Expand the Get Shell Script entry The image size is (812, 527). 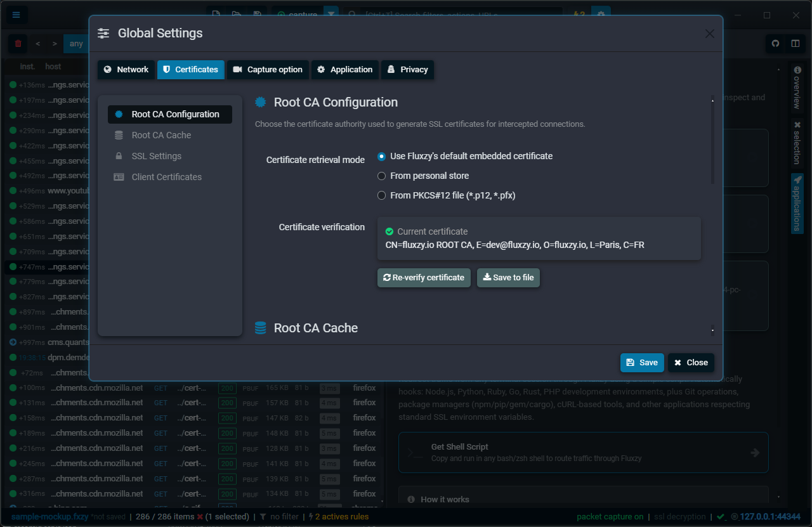(582, 452)
